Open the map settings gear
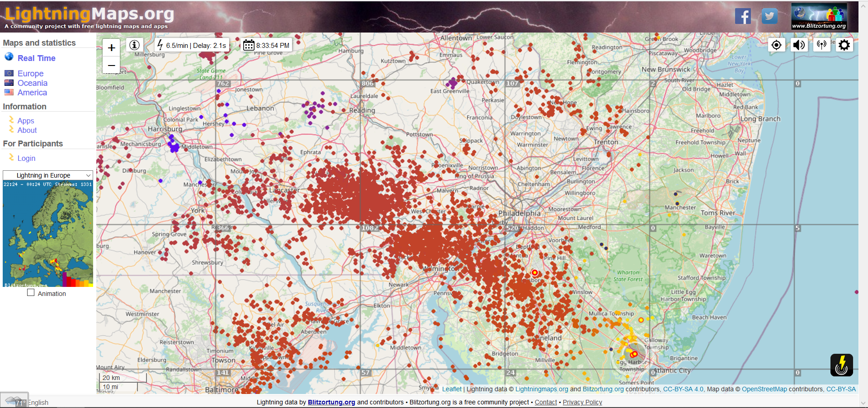 click(x=844, y=45)
